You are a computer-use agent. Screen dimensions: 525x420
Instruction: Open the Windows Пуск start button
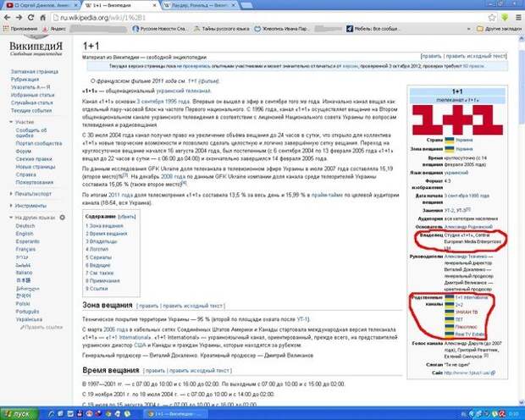(x=19, y=414)
